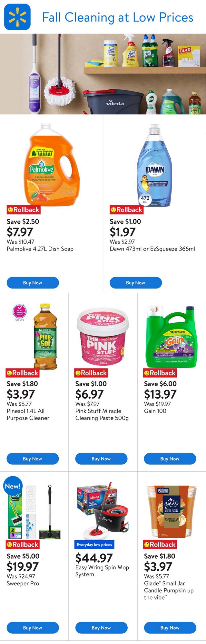Click Buy Now for Palmolive Dish Soap

click(33, 283)
